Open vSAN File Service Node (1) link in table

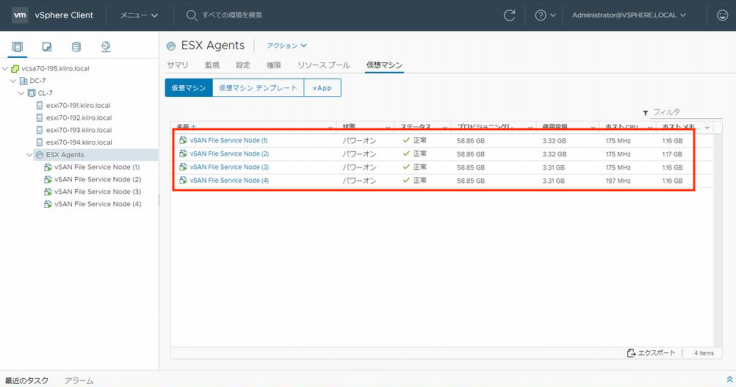229,140
